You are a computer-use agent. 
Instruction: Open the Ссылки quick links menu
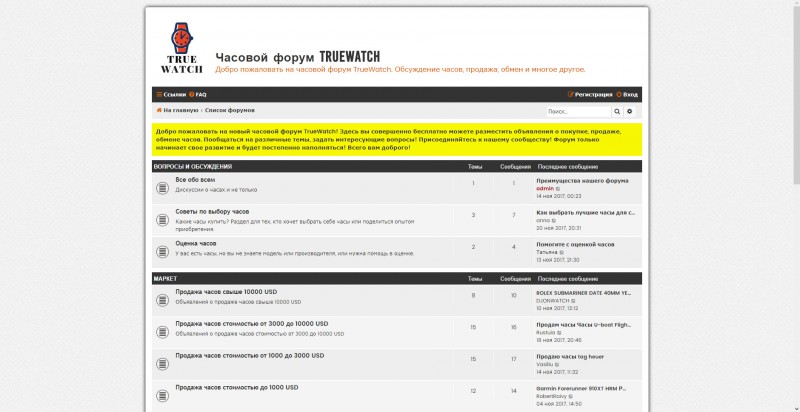coord(171,94)
